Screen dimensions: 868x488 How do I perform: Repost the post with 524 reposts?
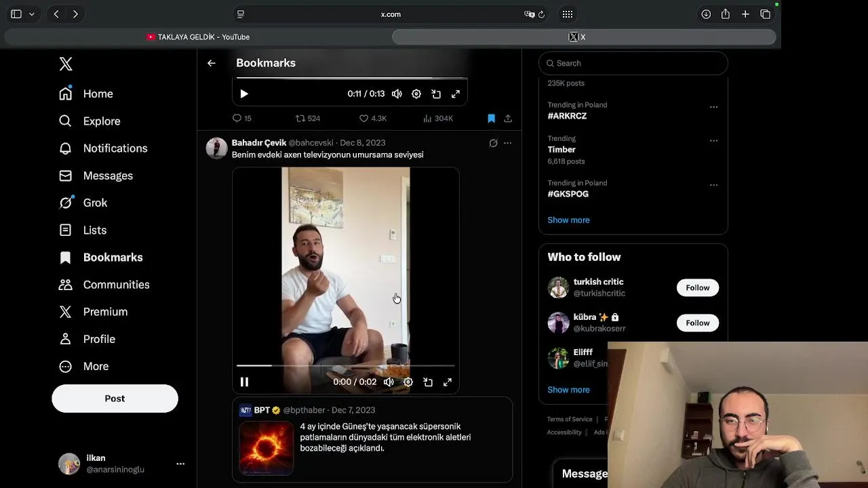(308, 118)
